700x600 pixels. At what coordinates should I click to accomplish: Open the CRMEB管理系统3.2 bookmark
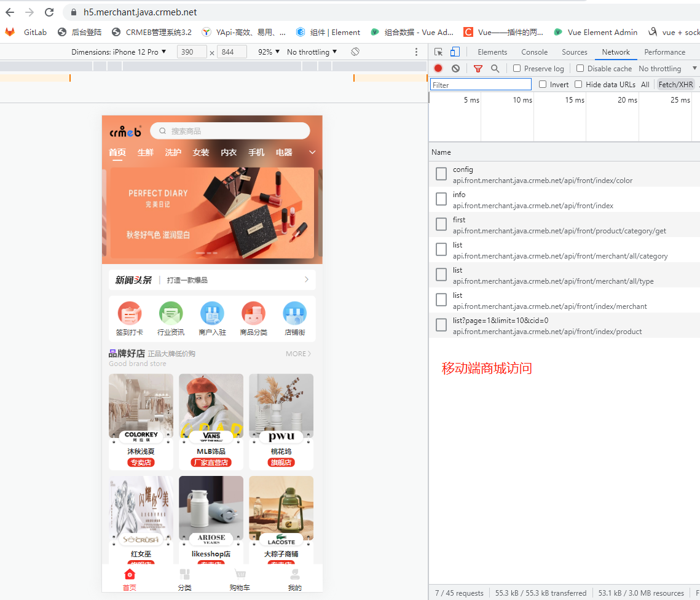pos(152,32)
